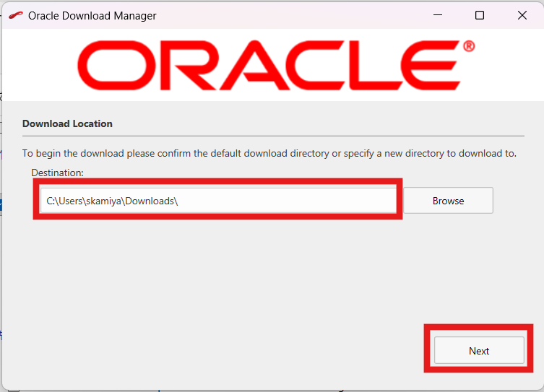Click the Browse button

[448, 201]
